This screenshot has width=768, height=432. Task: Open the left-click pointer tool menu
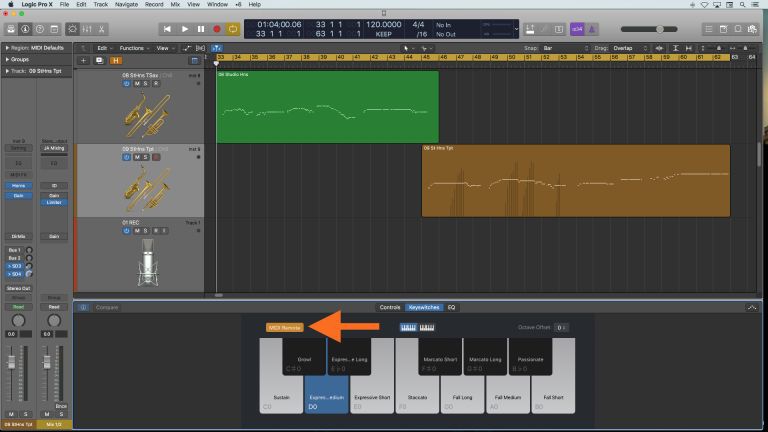(x=406, y=48)
